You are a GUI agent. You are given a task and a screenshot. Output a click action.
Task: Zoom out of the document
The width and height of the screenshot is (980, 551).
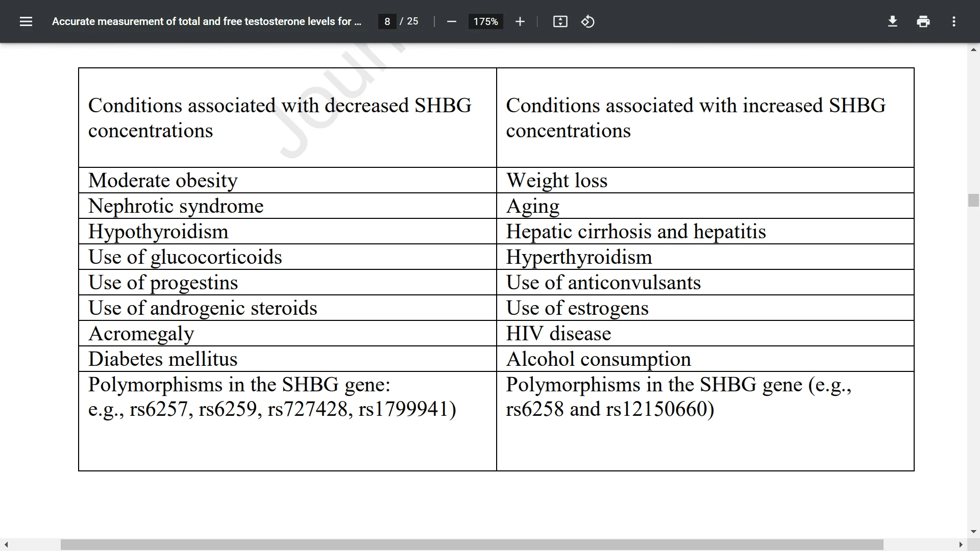click(x=451, y=21)
